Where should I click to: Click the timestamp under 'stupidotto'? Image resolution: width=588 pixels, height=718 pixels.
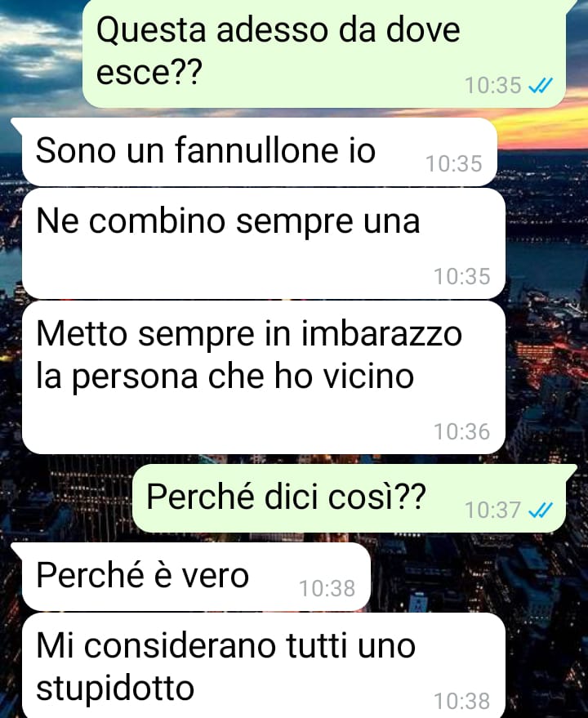(x=461, y=702)
